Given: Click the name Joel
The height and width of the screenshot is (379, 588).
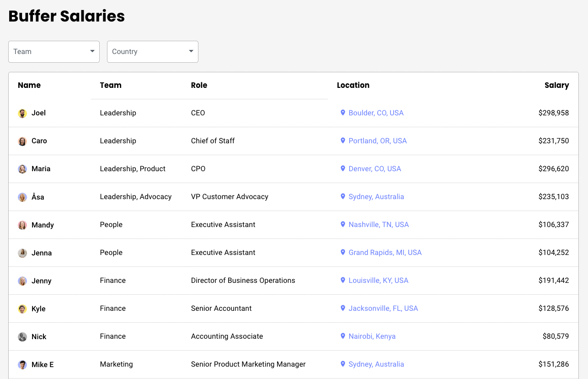Looking at the screenshot, I should coord(38,113).
